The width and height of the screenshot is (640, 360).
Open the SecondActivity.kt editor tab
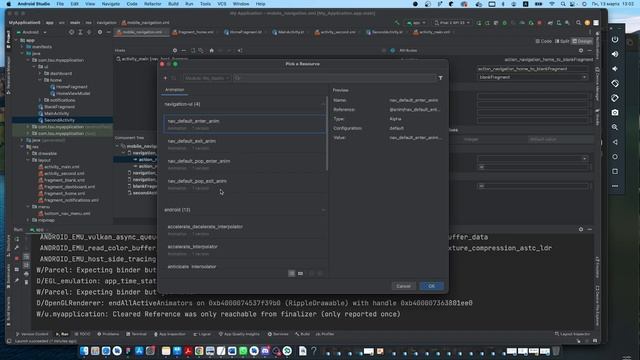click(387, 32)
